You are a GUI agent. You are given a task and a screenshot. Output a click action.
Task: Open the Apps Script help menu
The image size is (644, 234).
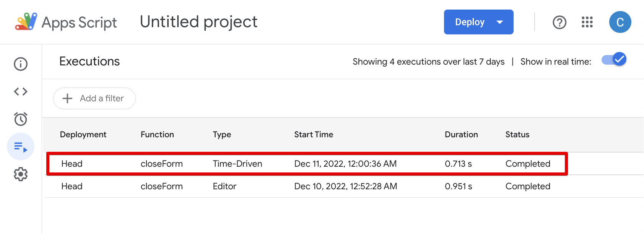point(559,22)
